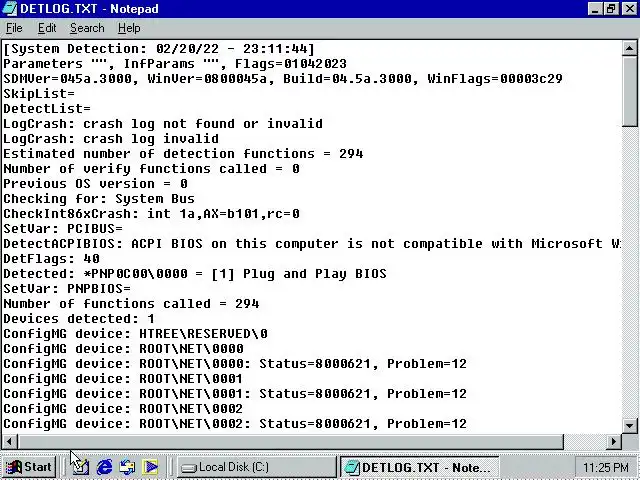Click the 'Flags=01042023' text
This screenshot has height=480, width=640.
tap(291, 64)
